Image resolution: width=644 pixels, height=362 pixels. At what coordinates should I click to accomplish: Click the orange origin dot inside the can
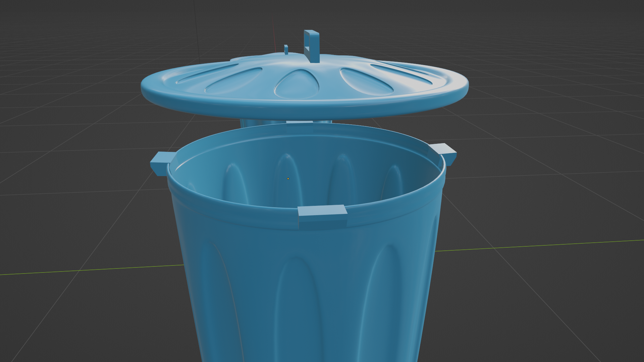[x=288, y=179]
